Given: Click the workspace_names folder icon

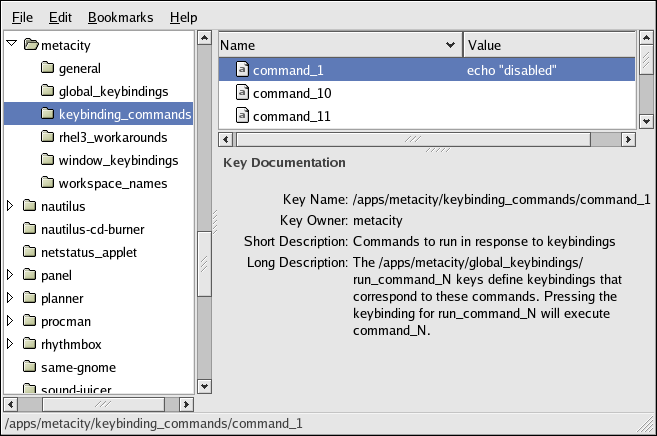Looking at the screenshot, I should tap(48, 183).
